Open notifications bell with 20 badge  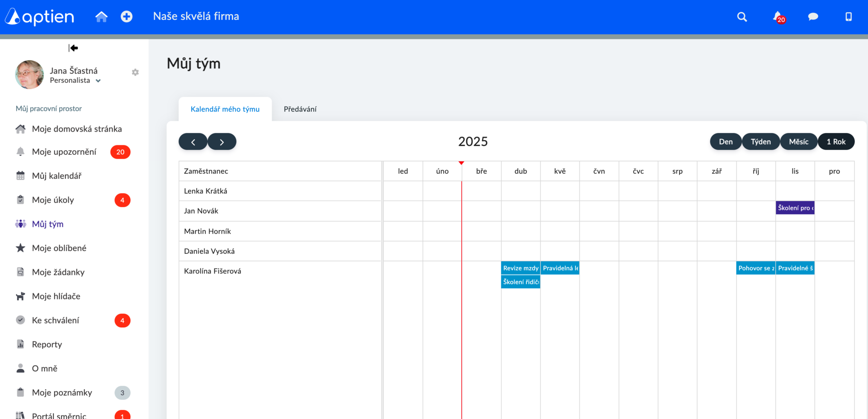[779, 17]
